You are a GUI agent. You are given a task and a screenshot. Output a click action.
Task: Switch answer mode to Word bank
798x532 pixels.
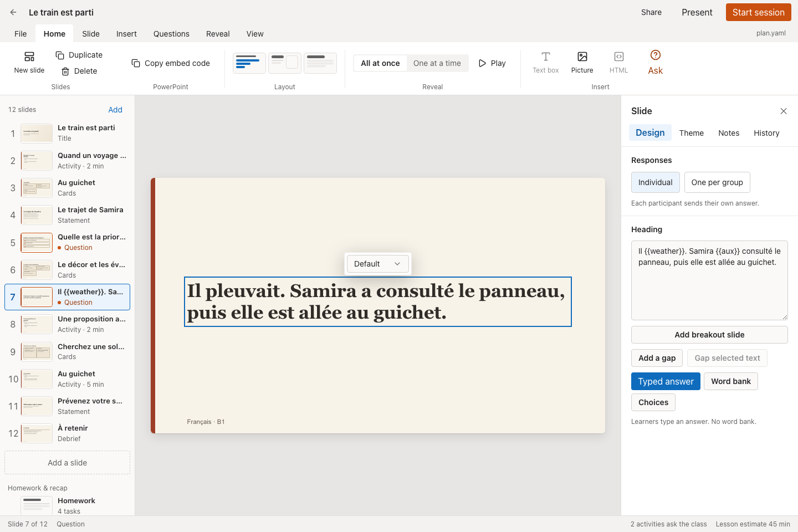731,381
